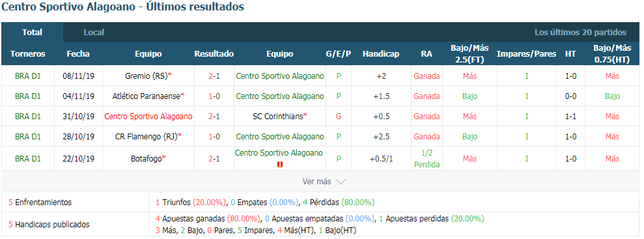Select the Total tab

(32, 32)
